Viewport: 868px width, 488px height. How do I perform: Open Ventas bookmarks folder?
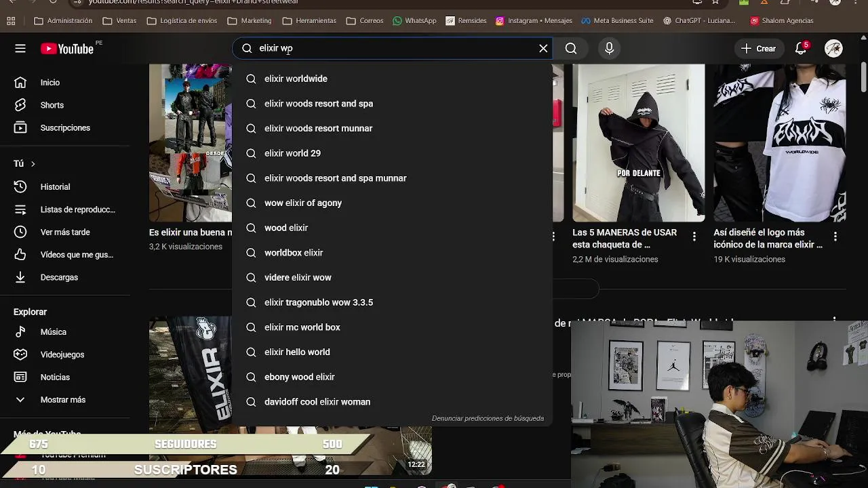(x=119, y=21)
